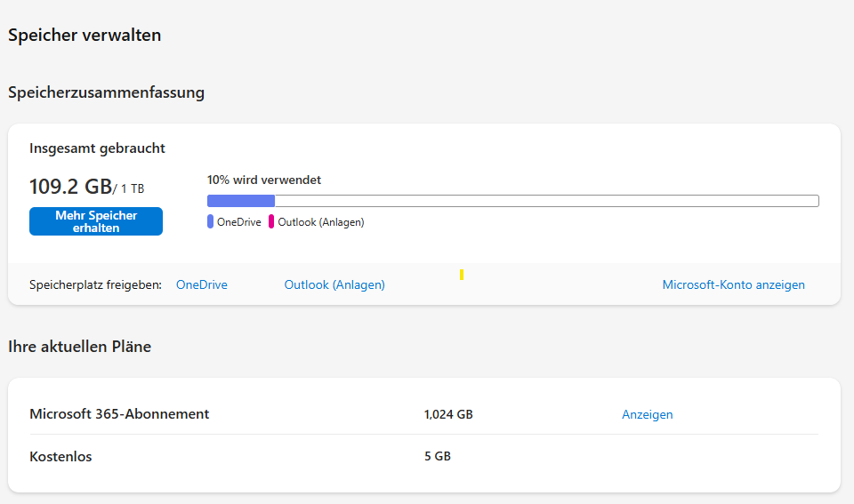This screenshot has width=854, height=504.
Task: Click the 5 GB plan size value
Action: pos(438,457)
